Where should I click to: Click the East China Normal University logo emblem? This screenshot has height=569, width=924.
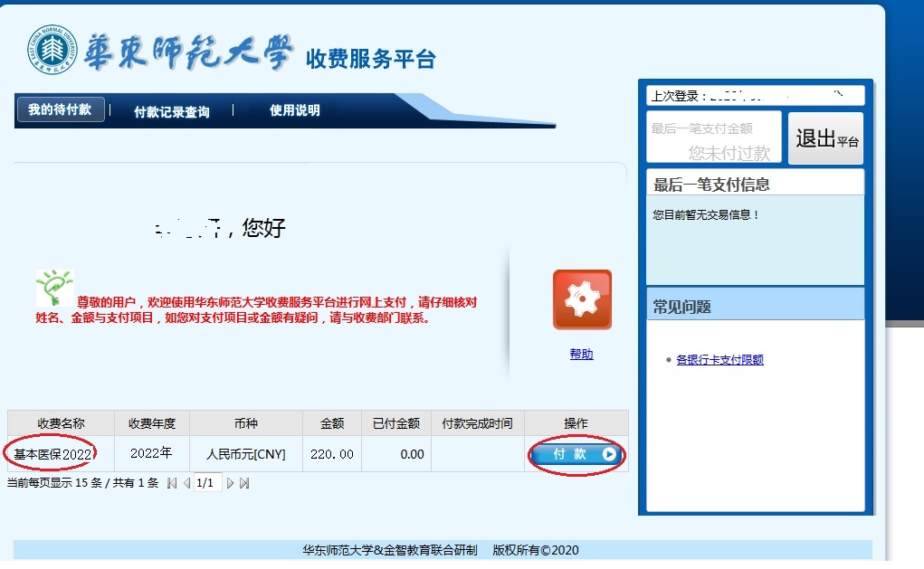(52, 50)
